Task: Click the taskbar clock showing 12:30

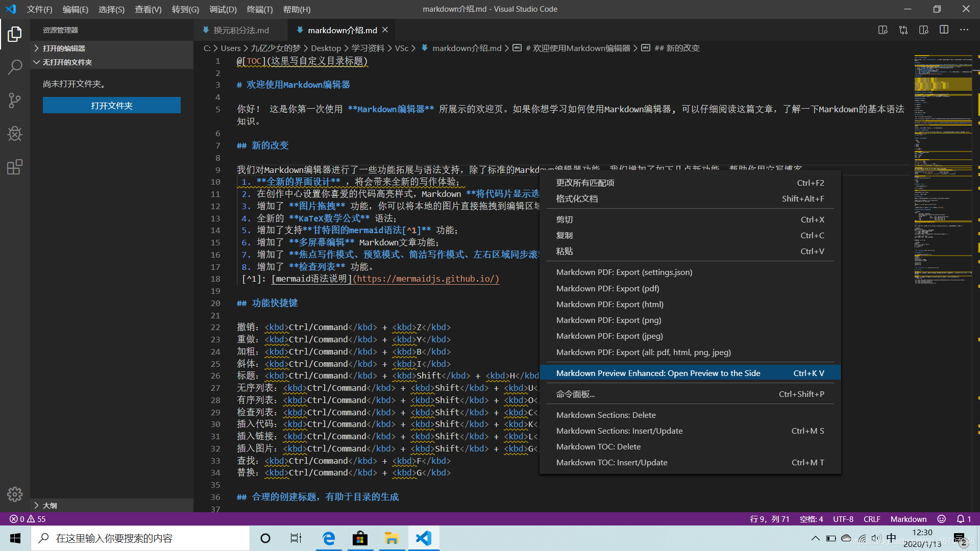Action: [x=922, y=538]
